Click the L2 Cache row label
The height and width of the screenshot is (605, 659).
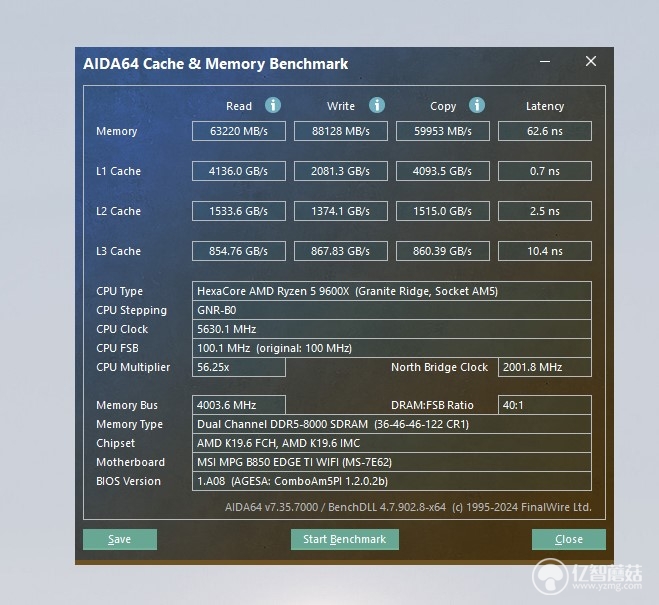point(119,211)
